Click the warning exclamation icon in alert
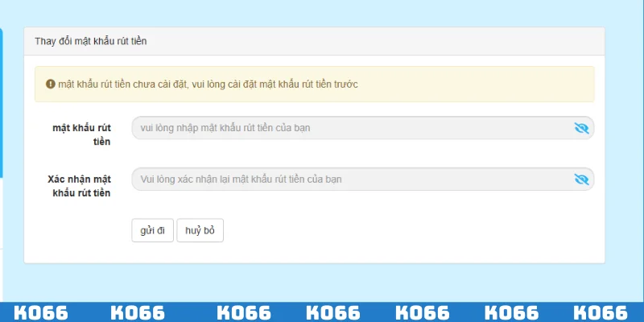Screen dimensions: 644x322 tap(50, 84)
